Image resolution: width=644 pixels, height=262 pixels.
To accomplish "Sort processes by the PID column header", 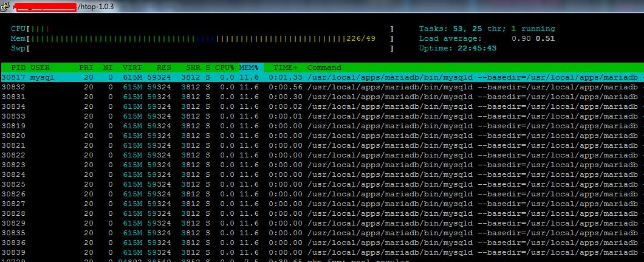I will coord(18,67).
